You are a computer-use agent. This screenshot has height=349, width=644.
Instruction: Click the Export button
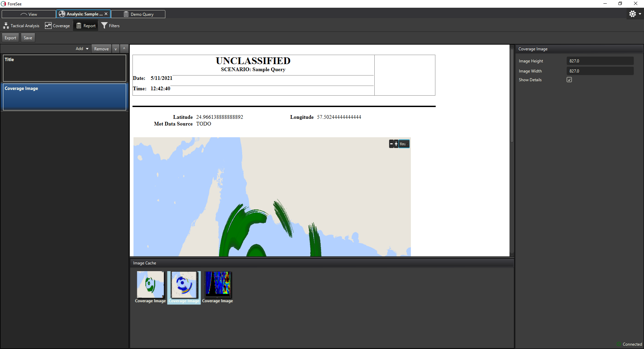tap(10, 38)
